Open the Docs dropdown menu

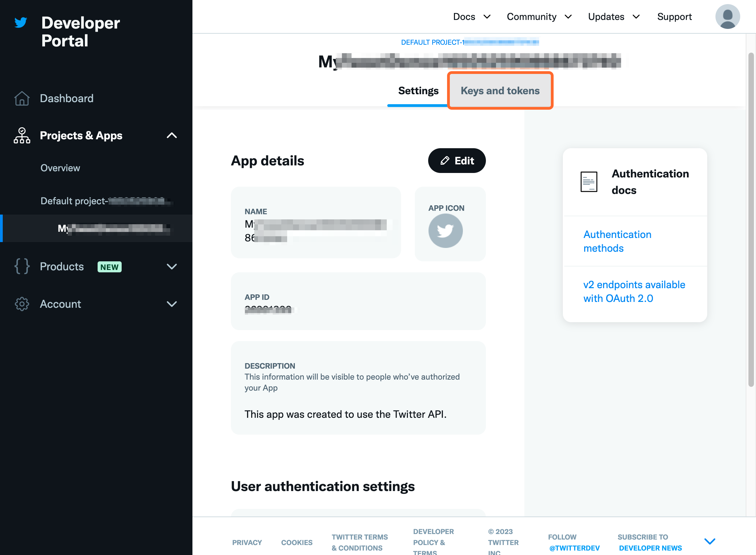point(472,17)
